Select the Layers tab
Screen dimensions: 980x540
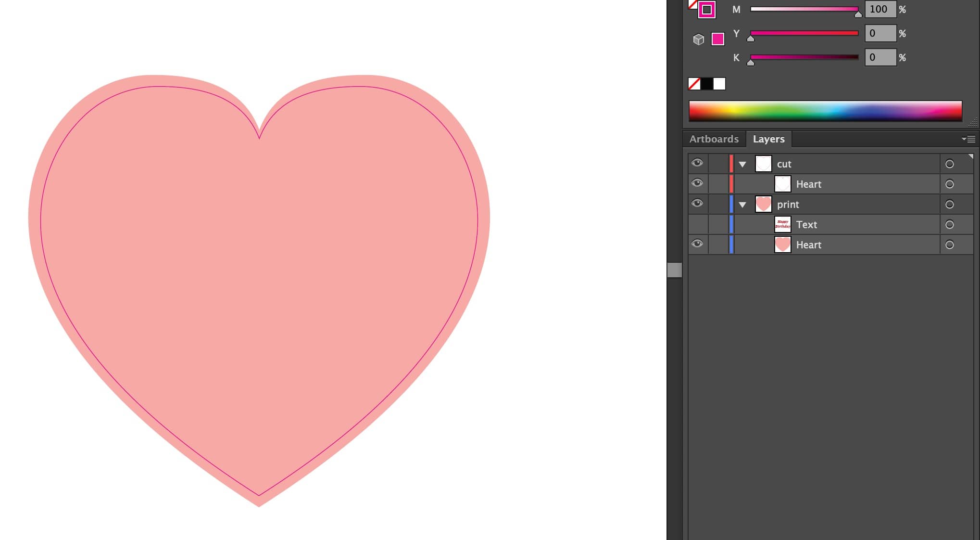tap(768, 139)
